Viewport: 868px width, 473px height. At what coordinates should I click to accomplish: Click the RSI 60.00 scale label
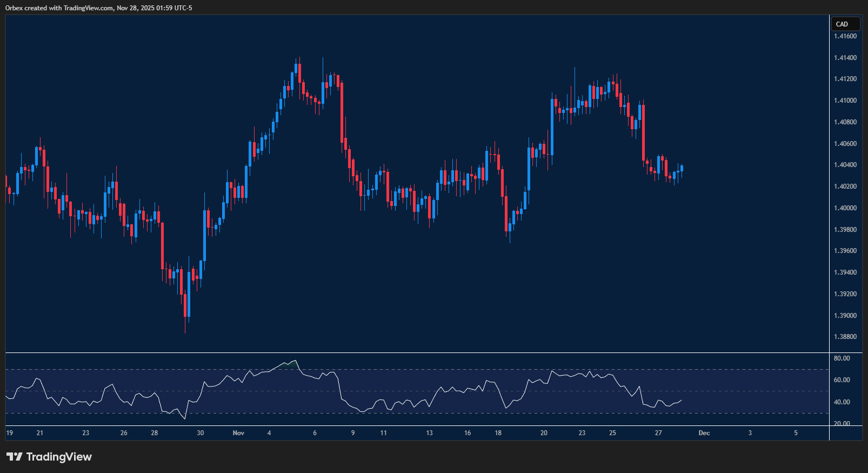(842, 380)
